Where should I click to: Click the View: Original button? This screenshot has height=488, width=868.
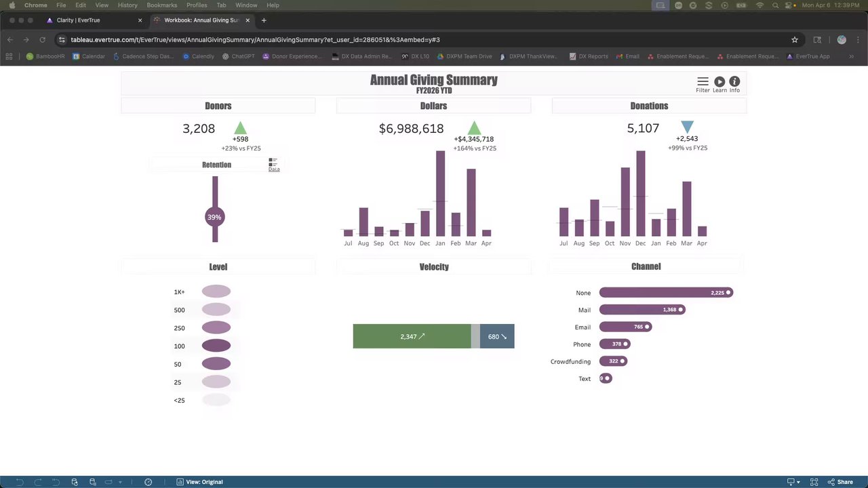tap(199, 482)
